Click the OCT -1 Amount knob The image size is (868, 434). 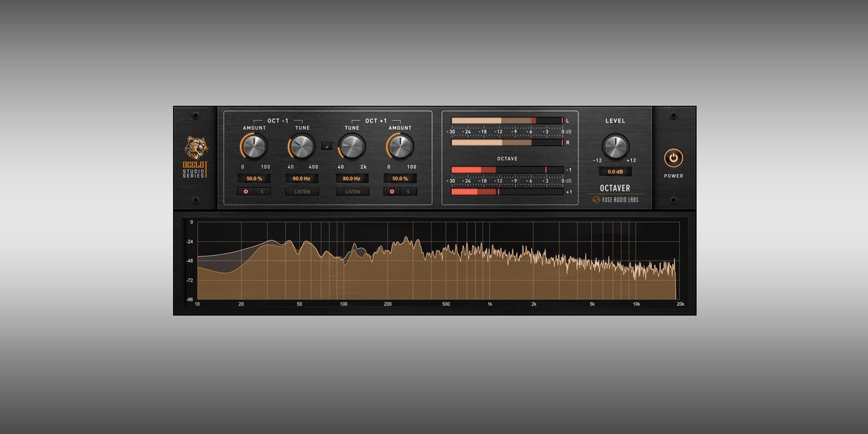click(254, 146)
